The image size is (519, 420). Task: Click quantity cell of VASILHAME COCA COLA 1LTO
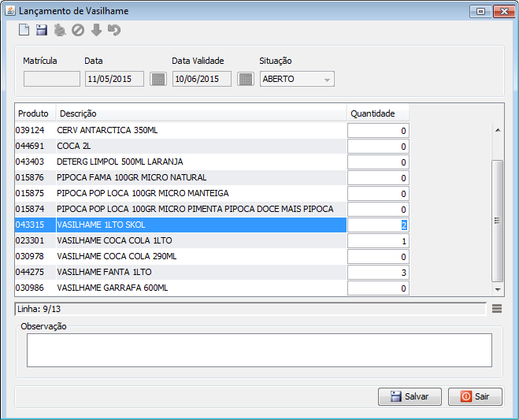pos(378,241)
